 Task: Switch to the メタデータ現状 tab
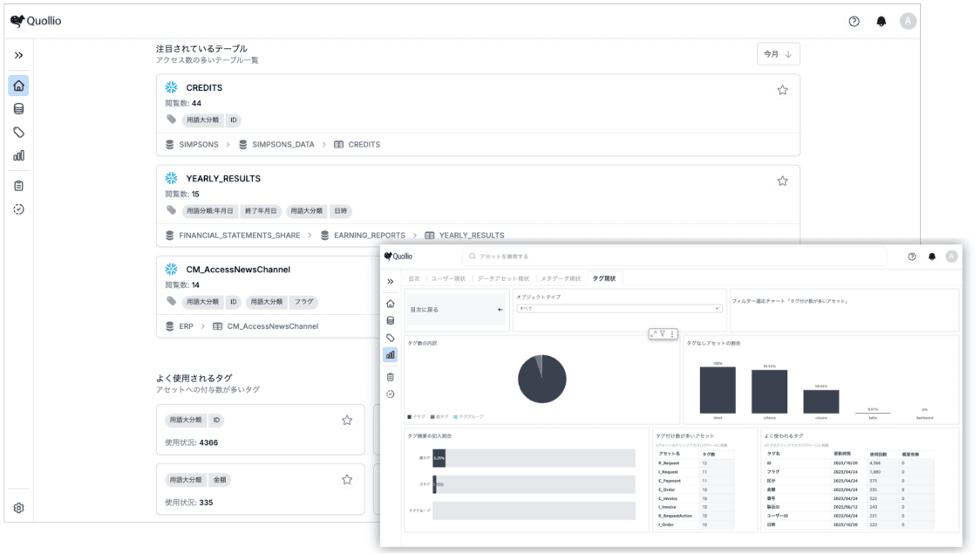[561, 278]
